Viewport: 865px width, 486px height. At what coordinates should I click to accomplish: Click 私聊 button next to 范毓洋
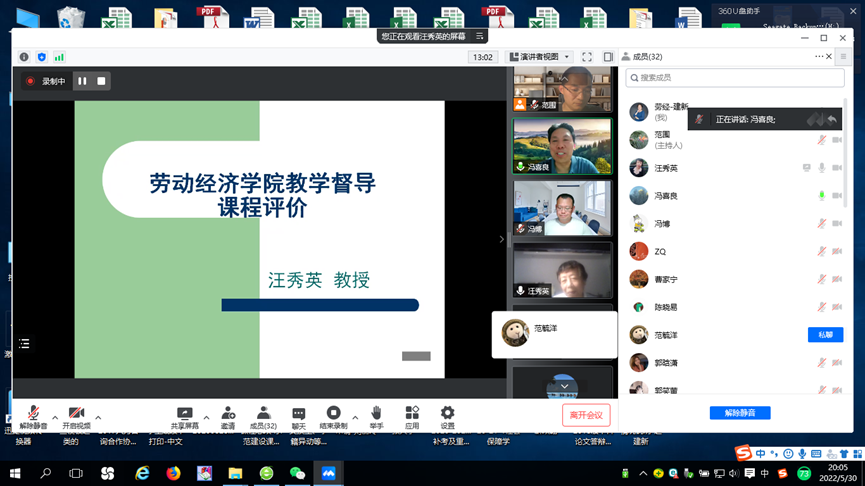(x=825, y=335)
